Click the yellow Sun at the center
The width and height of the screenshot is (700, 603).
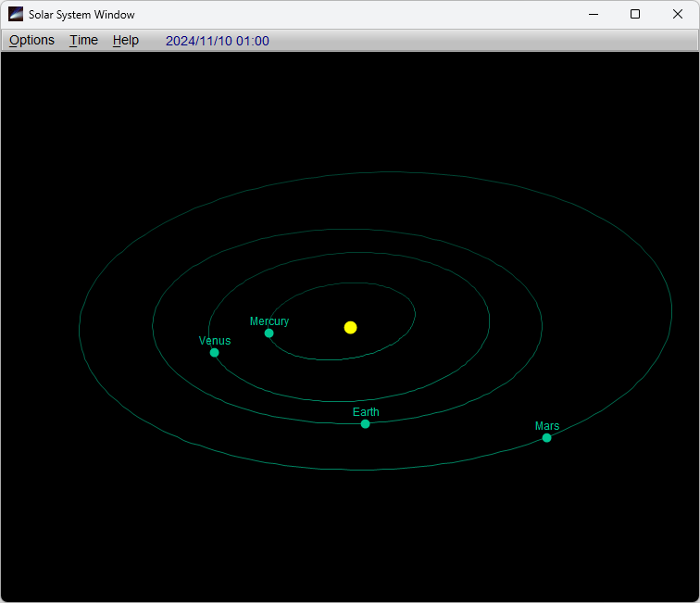click(350, 327)
